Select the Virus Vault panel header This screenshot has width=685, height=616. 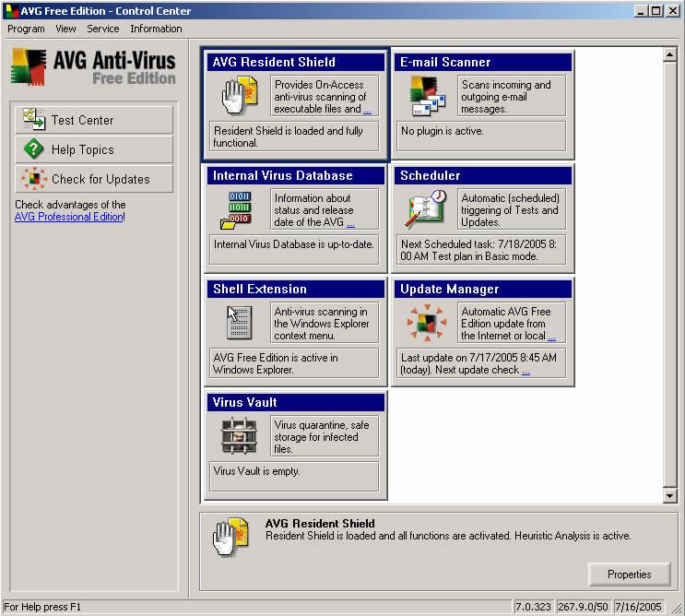296,402
